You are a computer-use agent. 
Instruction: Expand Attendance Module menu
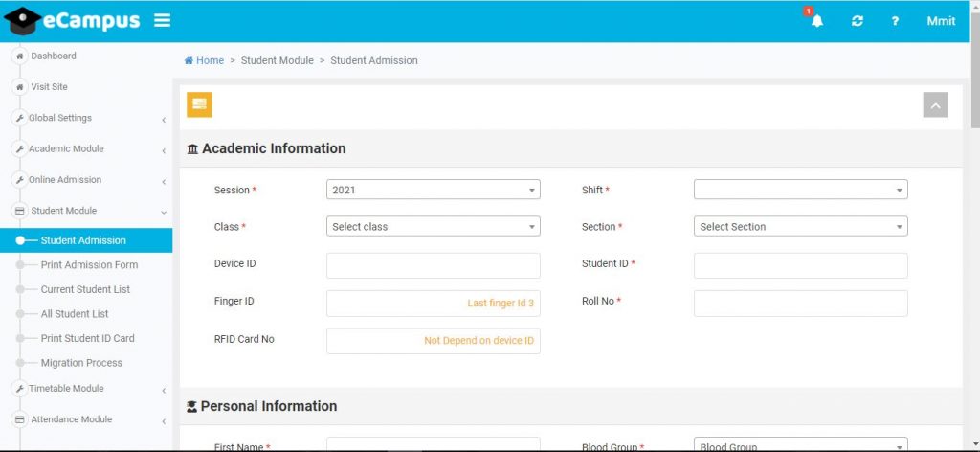(x=86, y=419)
